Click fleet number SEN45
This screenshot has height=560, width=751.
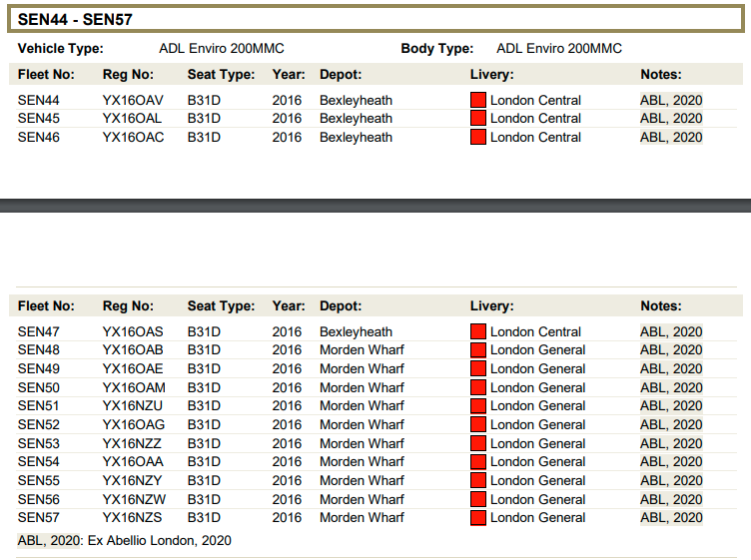[x=38, y=119]
